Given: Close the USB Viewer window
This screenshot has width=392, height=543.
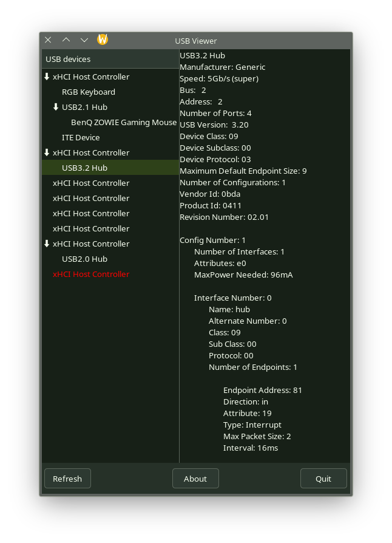Looking at the screenshot, I should point(48,40).
